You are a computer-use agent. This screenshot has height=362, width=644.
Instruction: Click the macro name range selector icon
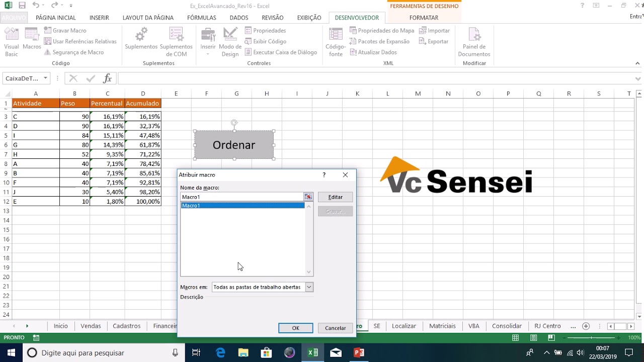(308, 197)
